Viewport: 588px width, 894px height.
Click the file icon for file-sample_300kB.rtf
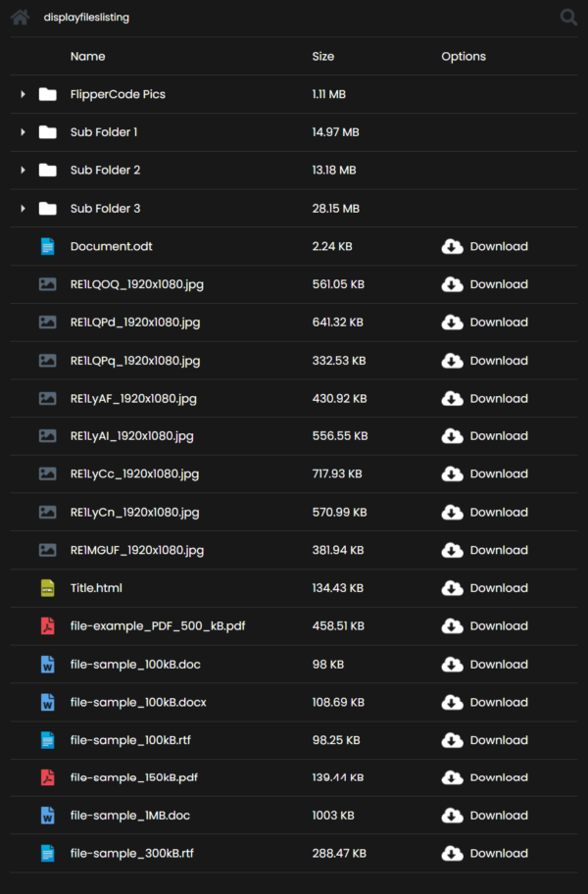click(48, 853)
